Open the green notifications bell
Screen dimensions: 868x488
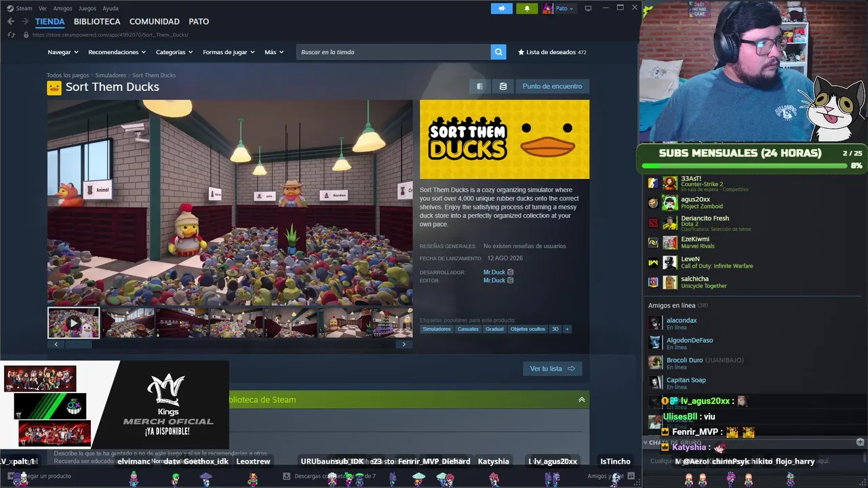(527, 8)
